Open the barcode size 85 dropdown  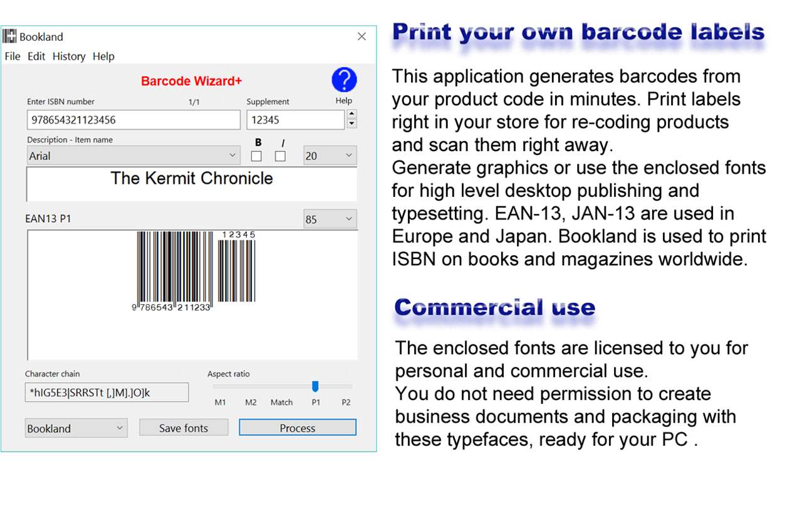point(330,220)
